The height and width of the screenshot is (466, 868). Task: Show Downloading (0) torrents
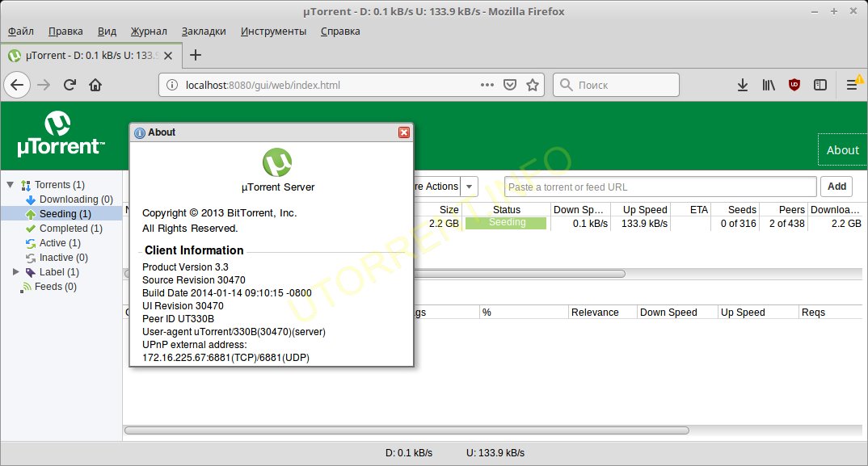[76, 199]
